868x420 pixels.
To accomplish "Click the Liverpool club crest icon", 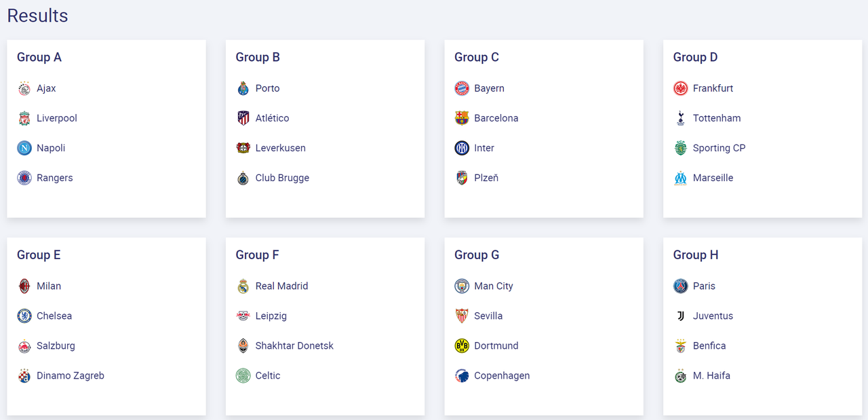I will [x=24, y=118].
